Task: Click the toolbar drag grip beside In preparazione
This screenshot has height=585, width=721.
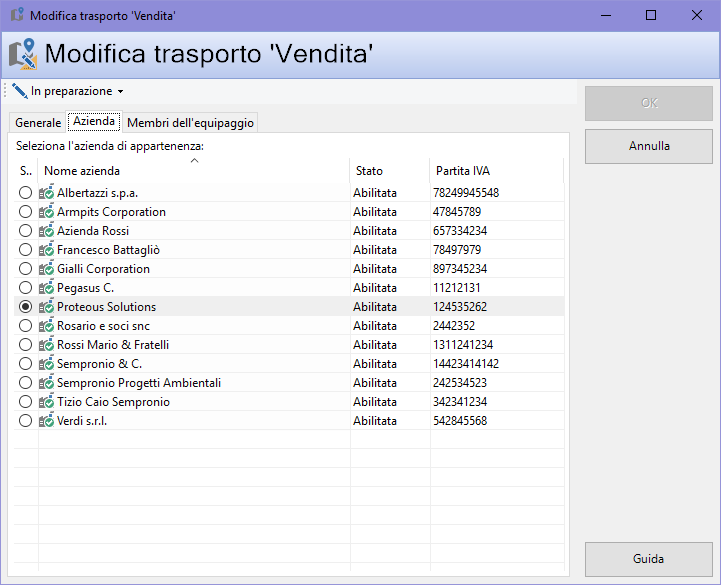Action: click(x=5, y=91)
